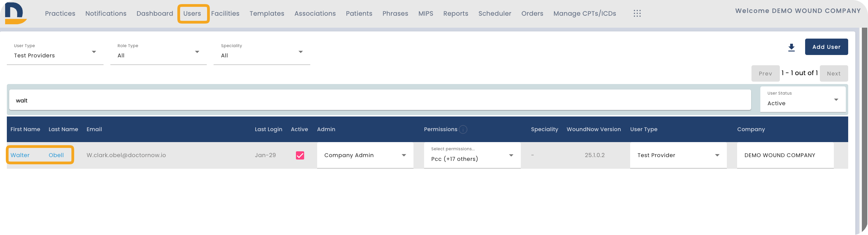Click the User Type column header

tap(644, 129)
